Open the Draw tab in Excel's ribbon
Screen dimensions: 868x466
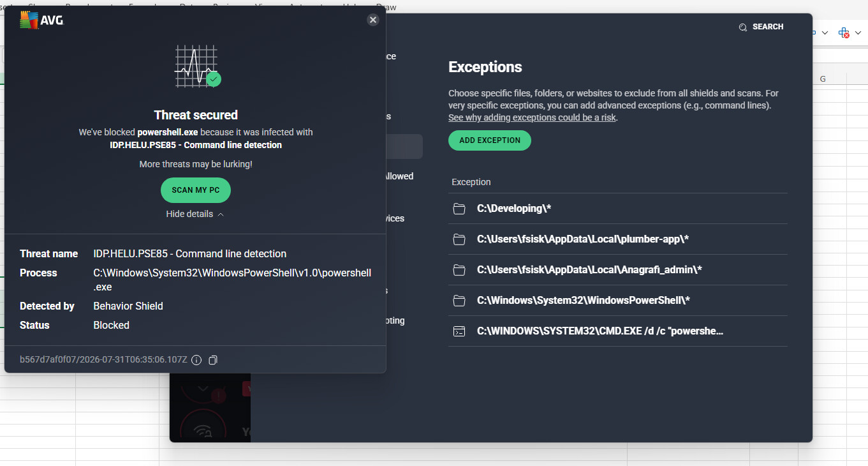(x=386, y=7)
